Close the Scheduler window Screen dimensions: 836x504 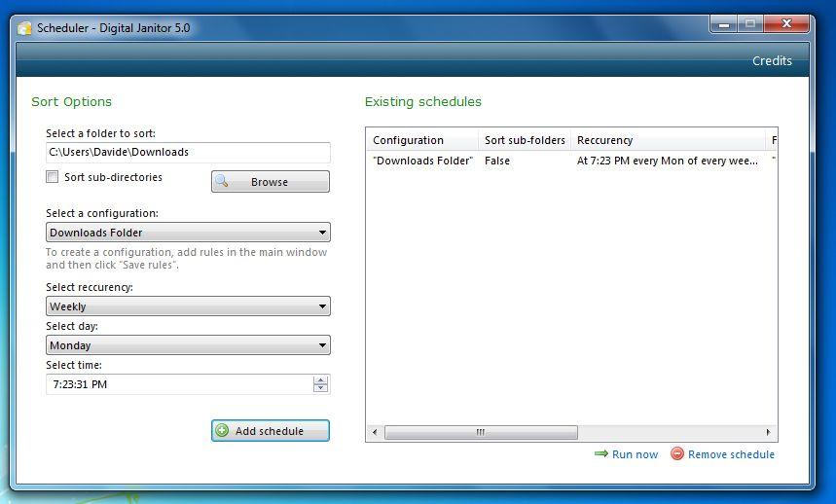tap(786, 24)
